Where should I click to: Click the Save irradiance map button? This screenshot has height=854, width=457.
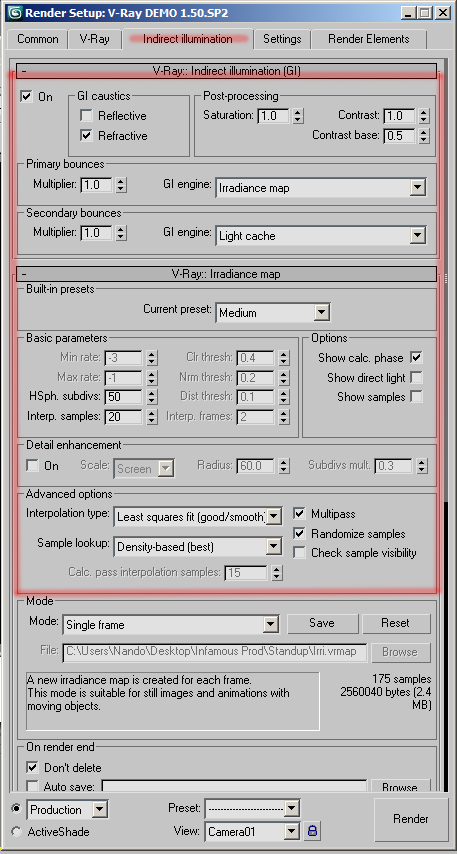(x=322, y=623)
